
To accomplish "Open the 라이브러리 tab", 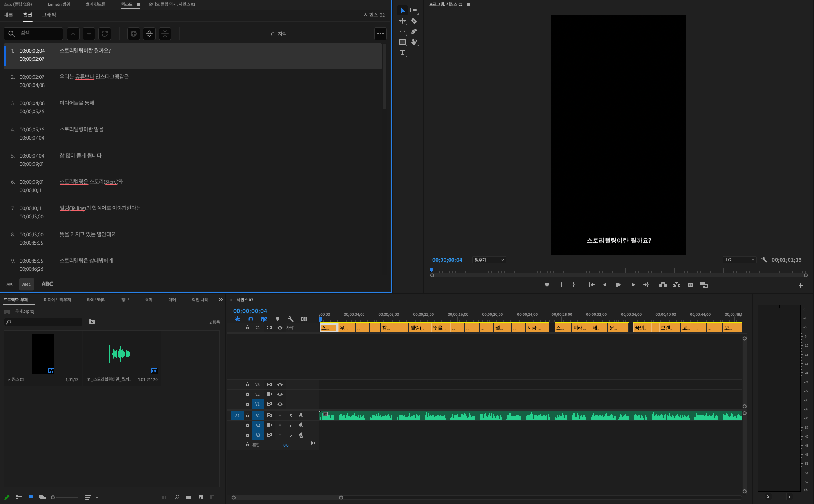I will point(96,300).
